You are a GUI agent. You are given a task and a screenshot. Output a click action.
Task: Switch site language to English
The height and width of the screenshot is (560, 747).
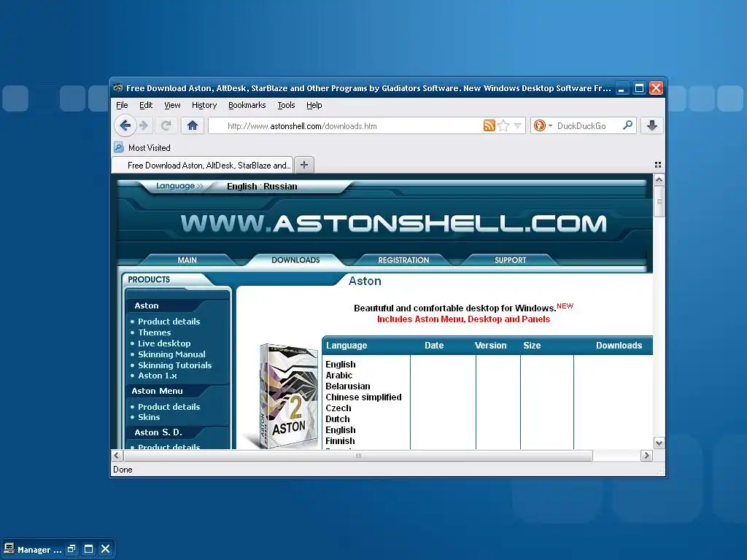(241, 187)
